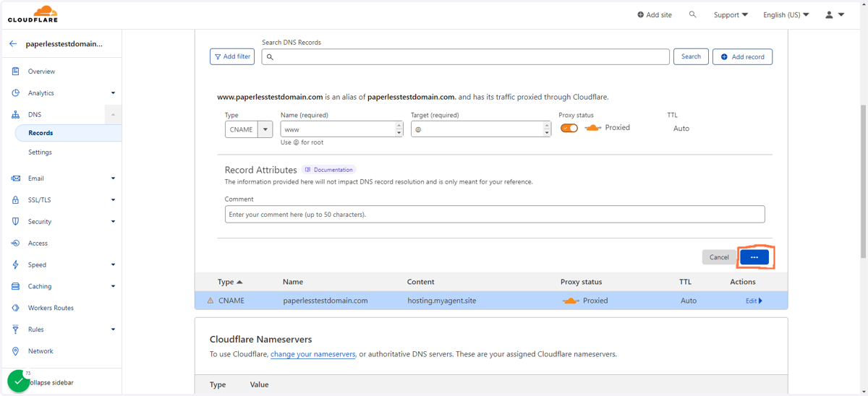Image resolution: width=868 pixels, height=396 pixels.
Task: Click the Name field containing www
Action: 341,129
